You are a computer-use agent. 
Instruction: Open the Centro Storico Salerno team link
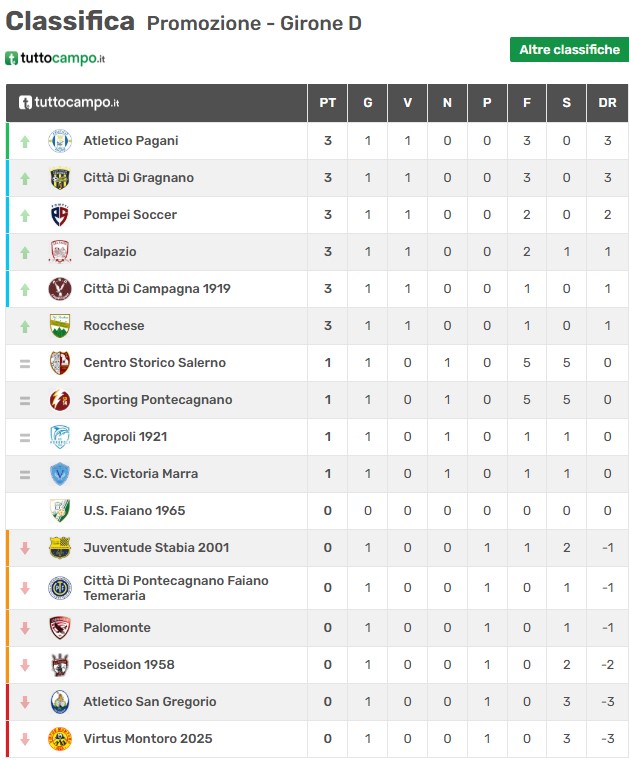tap(154, 363)
